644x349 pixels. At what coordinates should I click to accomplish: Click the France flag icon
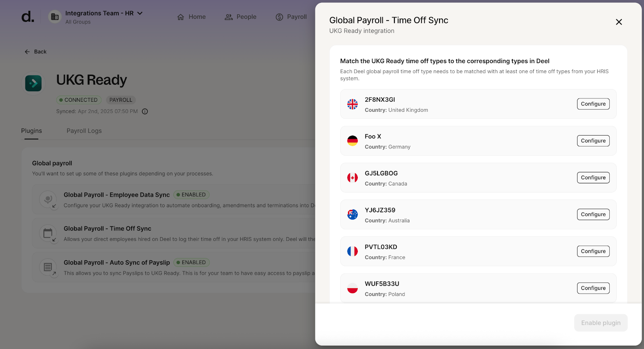point(353,251)
